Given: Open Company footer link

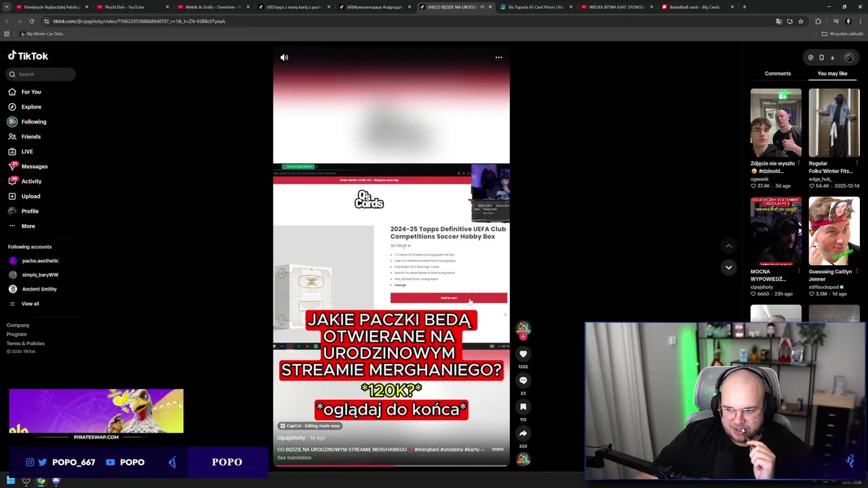Looking at the screenshot, I should click(18, 325).
